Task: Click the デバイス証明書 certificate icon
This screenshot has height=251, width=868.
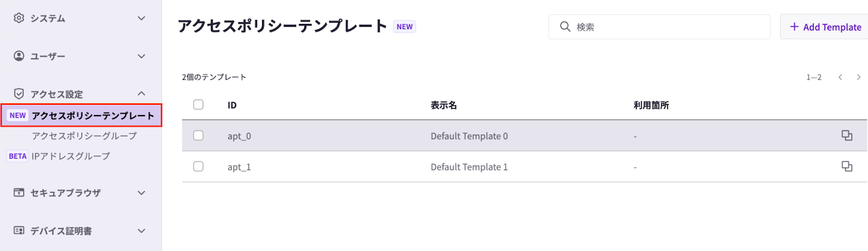Action: (19, 230)
